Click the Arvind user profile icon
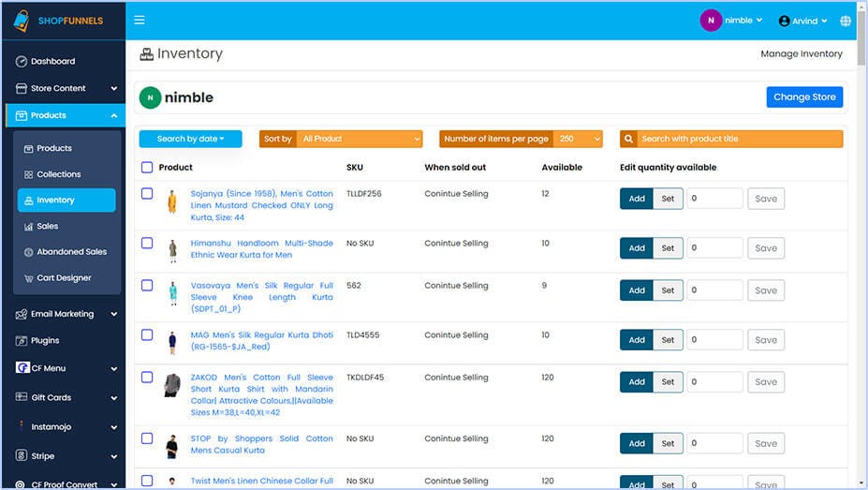868x490 pixels. 784,21
